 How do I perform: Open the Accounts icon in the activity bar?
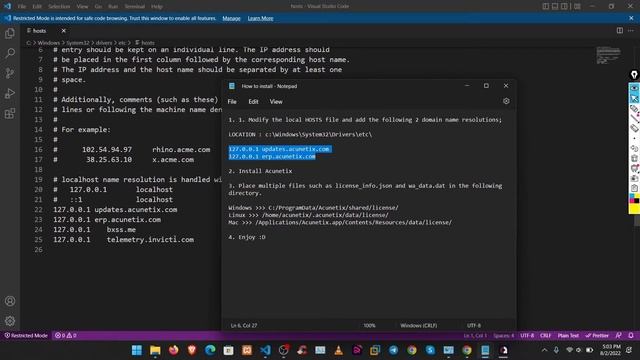coord(10,301)
